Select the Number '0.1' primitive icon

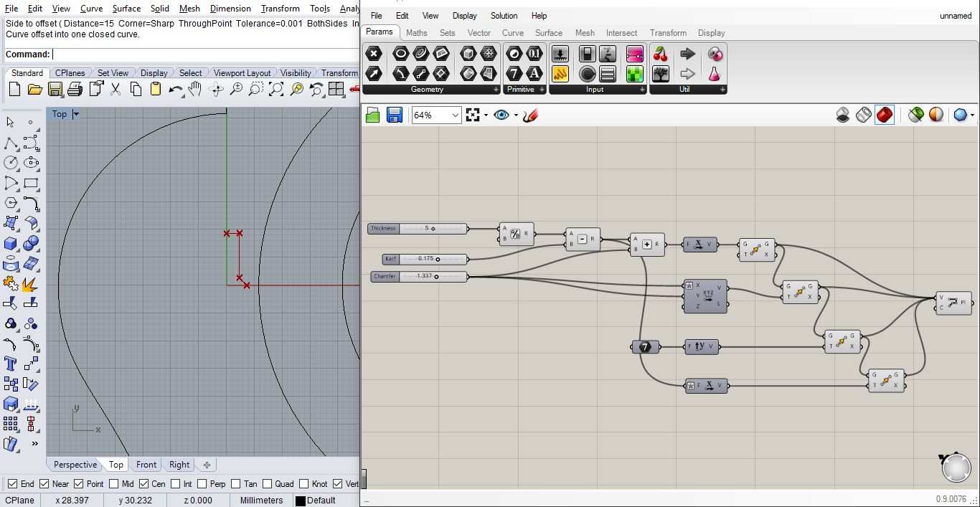pos(534,54)
